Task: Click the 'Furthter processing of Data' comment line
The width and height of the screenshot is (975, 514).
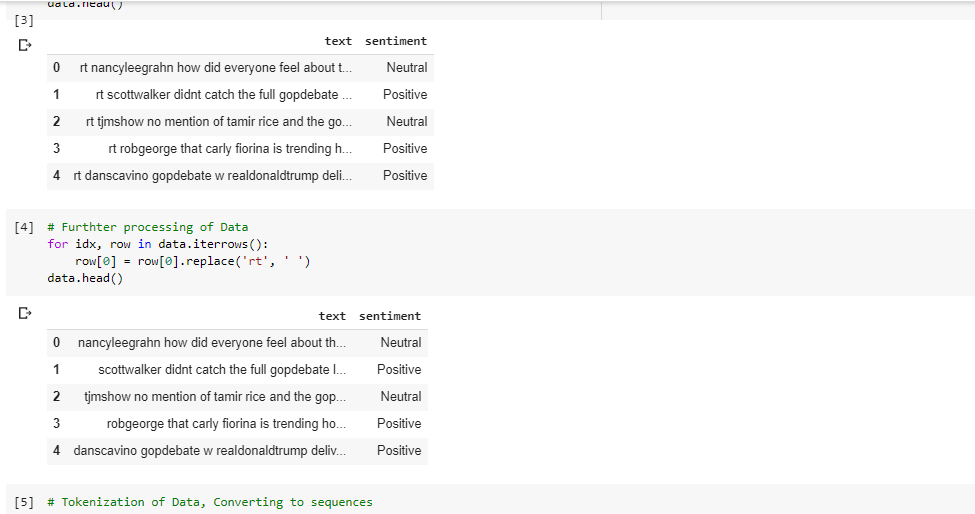Action: tap(147, 227)
